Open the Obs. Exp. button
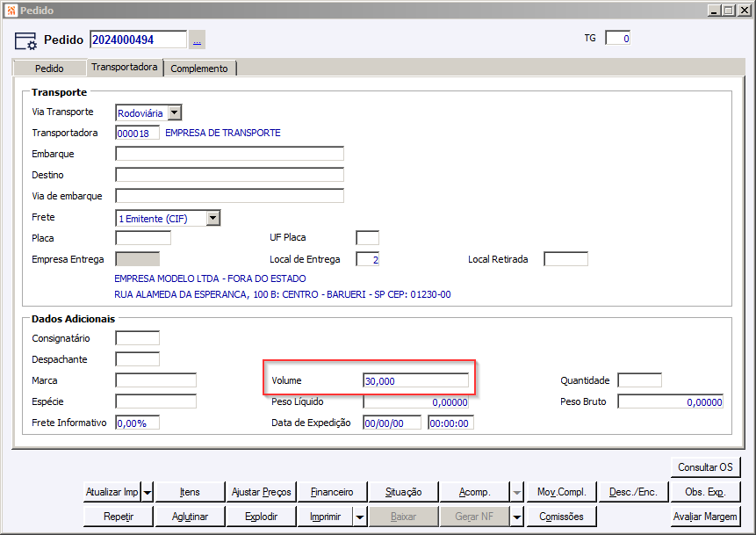Screen dimensions: 756x535 [x=705, y=492]
